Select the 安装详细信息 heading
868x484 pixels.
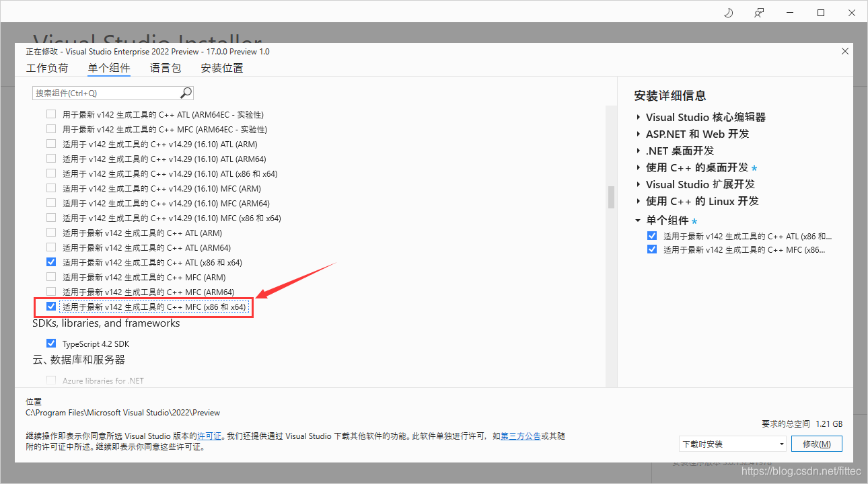(670, 95)
